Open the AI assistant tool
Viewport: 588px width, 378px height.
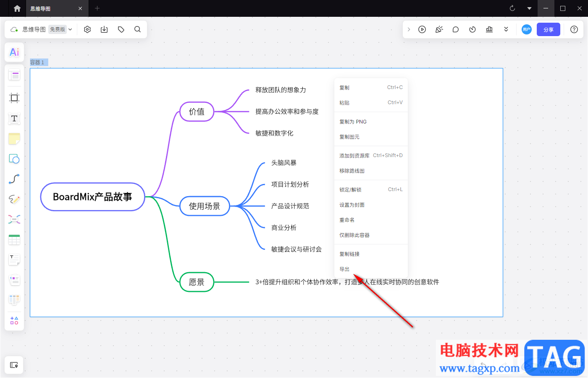[x=14, y=52]
